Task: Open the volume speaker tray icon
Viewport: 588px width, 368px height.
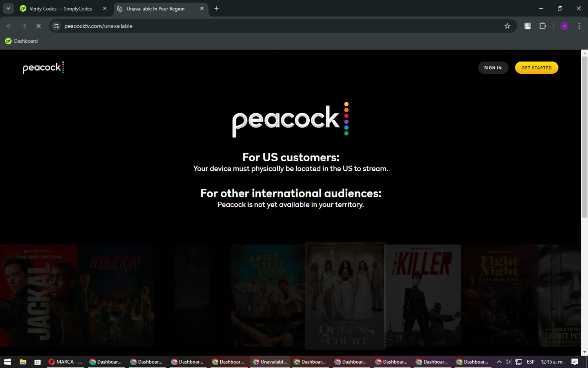Action: [x=508, y=362]
